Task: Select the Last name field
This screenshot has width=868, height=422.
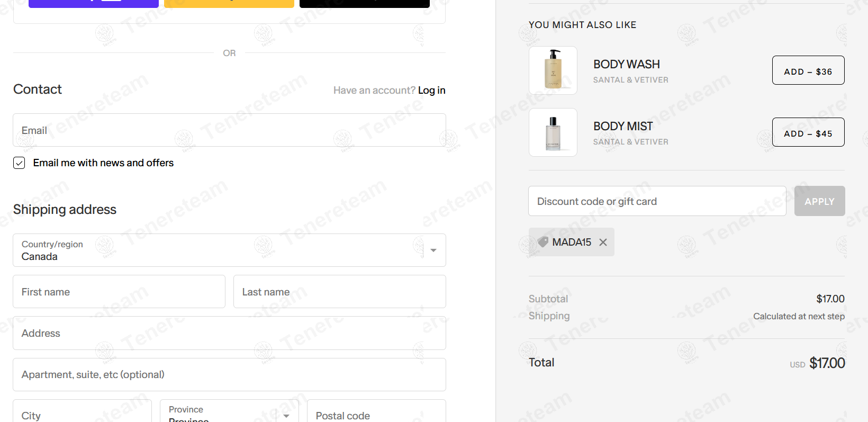Action: [339, 292]
